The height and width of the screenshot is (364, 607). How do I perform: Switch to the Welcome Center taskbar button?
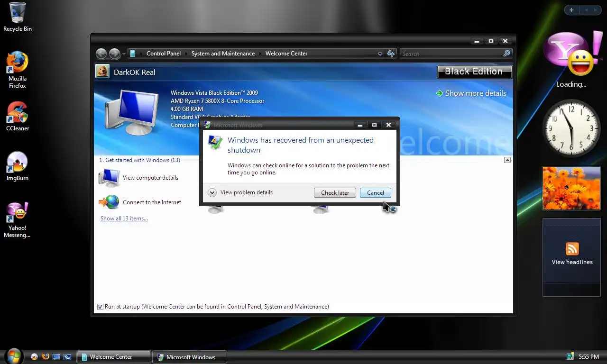pos(113,357)
